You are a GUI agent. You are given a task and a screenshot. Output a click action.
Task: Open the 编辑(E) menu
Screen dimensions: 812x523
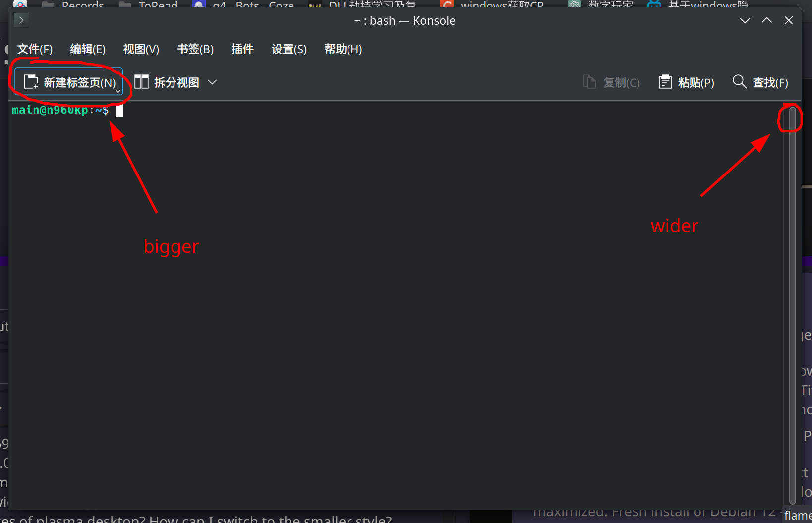(88, 49)
